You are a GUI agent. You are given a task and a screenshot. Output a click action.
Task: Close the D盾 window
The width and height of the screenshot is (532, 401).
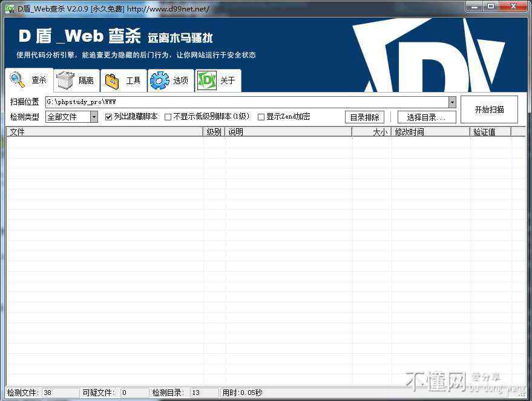pos(513,7)
